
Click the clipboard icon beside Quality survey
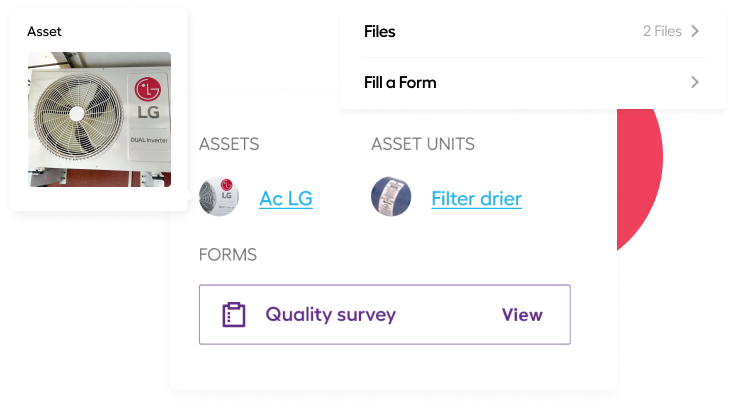[x=234, y=315]
